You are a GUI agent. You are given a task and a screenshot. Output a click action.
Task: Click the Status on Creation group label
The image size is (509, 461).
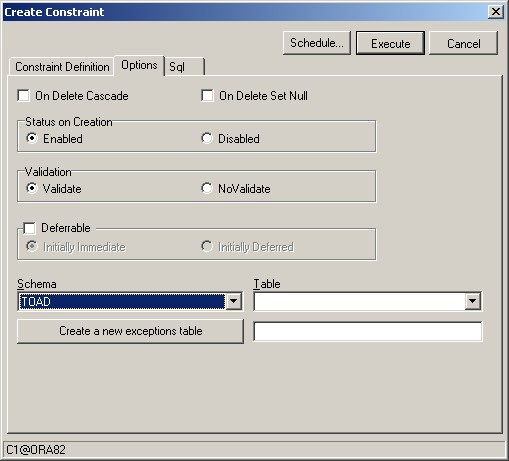click(69, 122)
